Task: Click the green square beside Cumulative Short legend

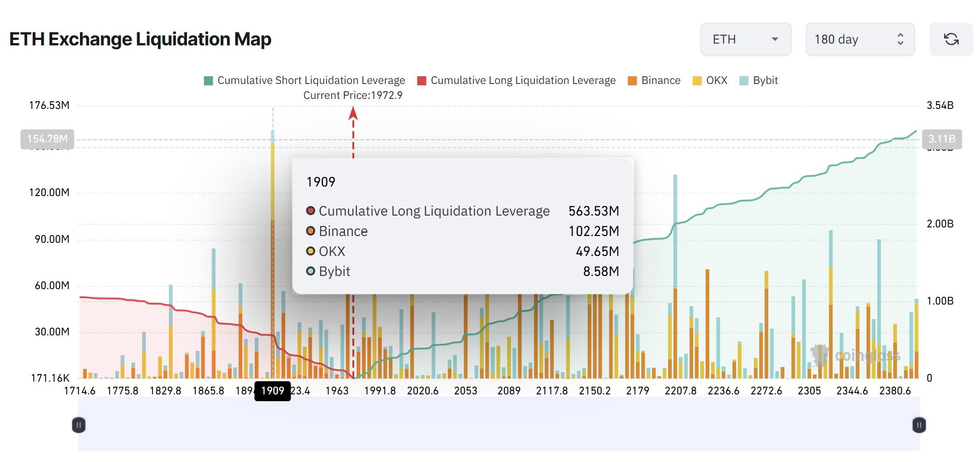Action: tap(208, 80)
